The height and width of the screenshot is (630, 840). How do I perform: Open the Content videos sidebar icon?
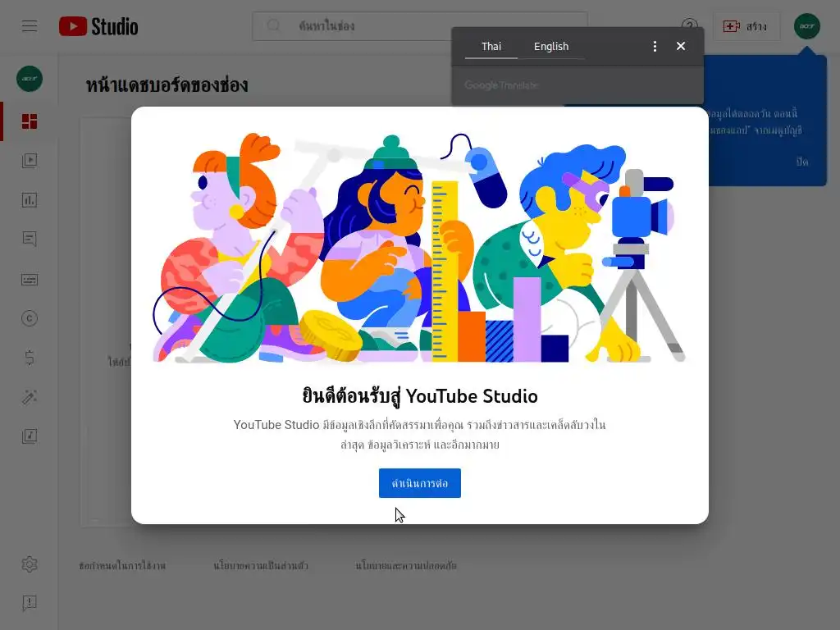(x=30, y=160)
